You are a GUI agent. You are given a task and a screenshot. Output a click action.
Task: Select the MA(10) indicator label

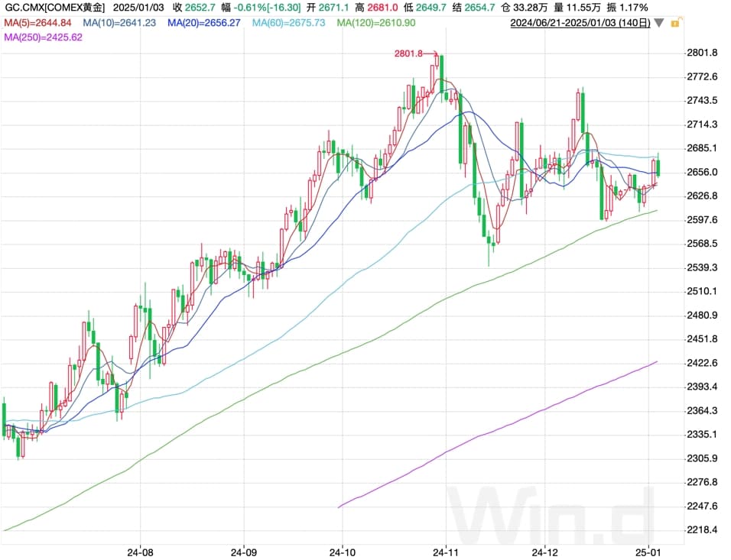click(x=119, y=23)
